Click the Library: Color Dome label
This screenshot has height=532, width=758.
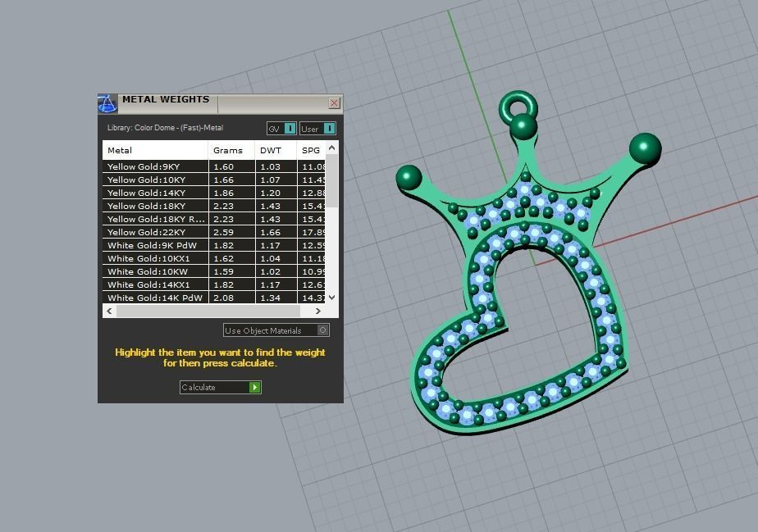pyautogui.click(x=165, y=128)
